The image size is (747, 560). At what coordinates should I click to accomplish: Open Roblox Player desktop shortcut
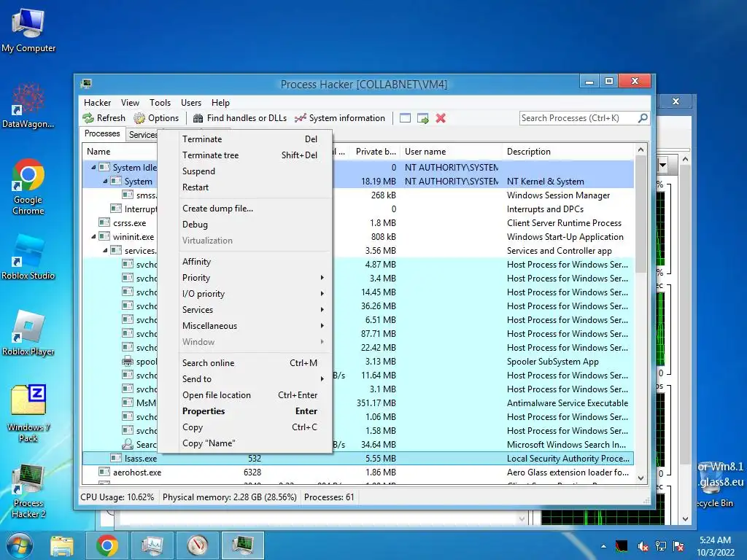[28, 332]
